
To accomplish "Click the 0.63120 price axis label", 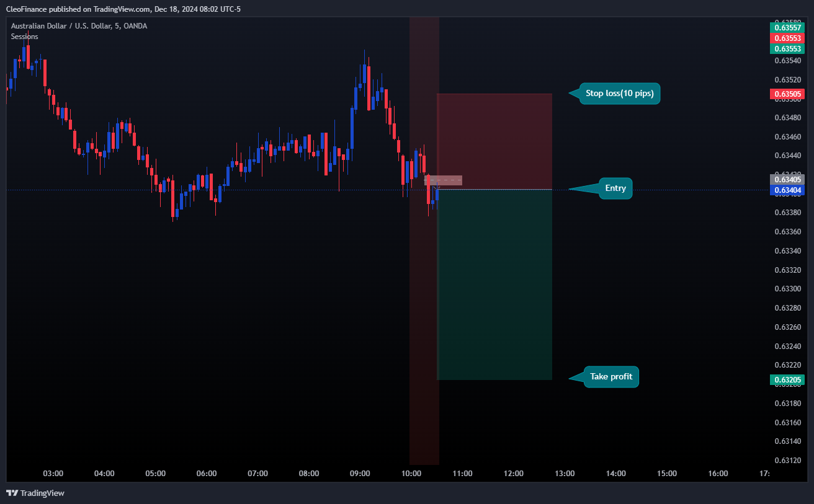I will [787, 461].
